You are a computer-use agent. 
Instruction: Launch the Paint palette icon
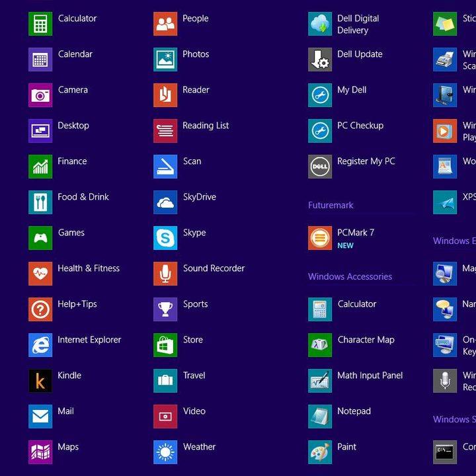click(x=320, y=452)
